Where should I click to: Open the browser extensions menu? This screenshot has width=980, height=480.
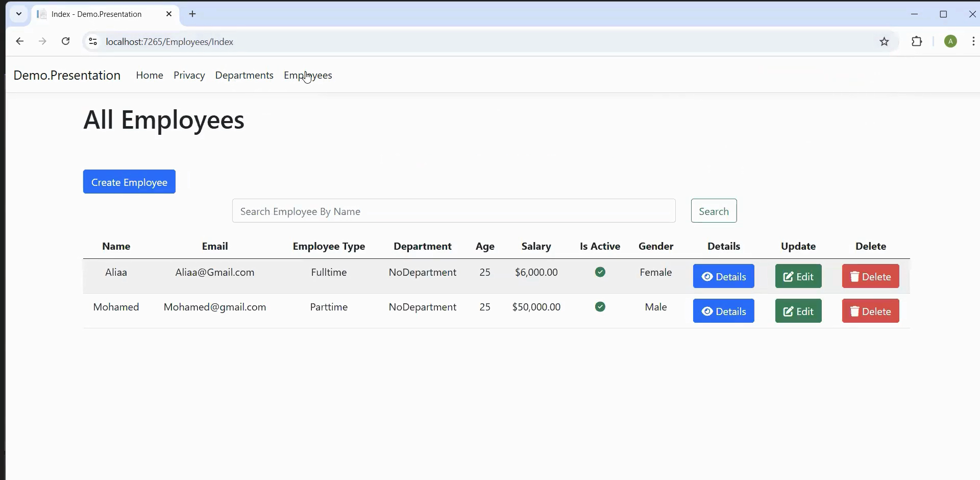click(917, 41)
